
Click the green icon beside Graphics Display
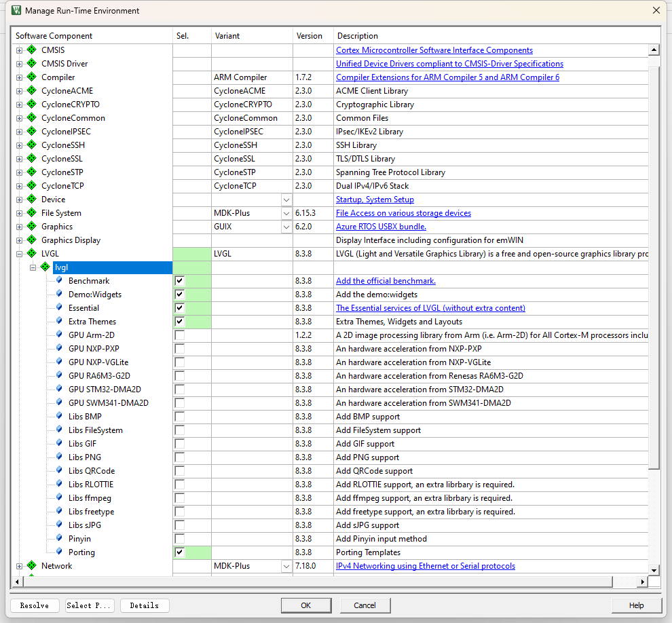[x=32, y=240]
